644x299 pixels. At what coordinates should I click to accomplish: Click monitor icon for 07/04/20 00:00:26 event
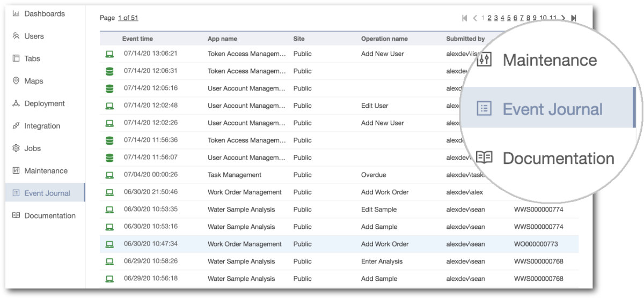pos(109,175)
